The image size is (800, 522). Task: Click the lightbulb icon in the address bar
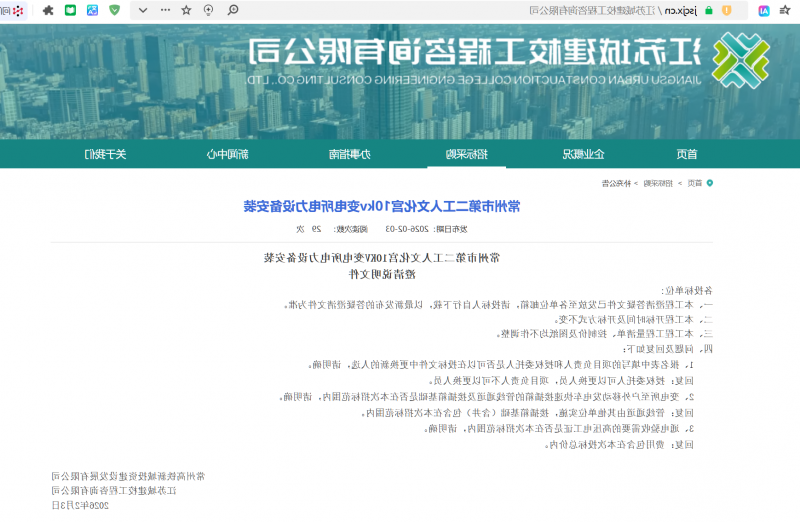208,10
